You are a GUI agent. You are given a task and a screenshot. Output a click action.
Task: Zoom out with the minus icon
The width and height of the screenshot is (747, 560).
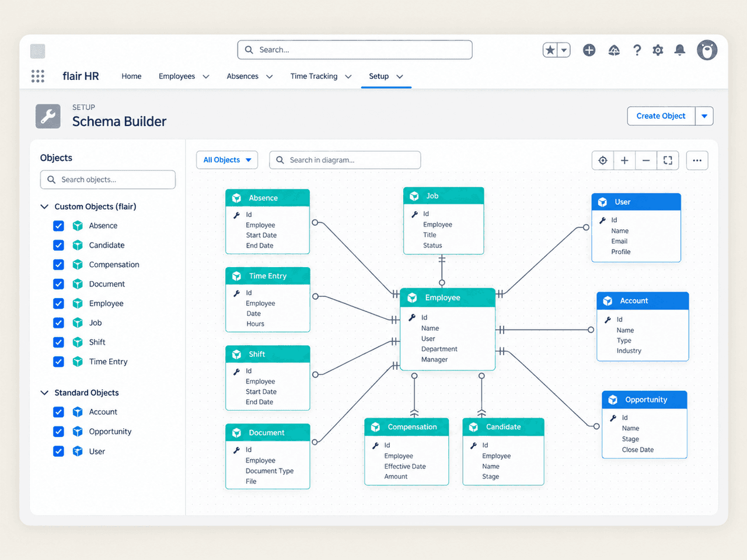click(x=646, y=160)
